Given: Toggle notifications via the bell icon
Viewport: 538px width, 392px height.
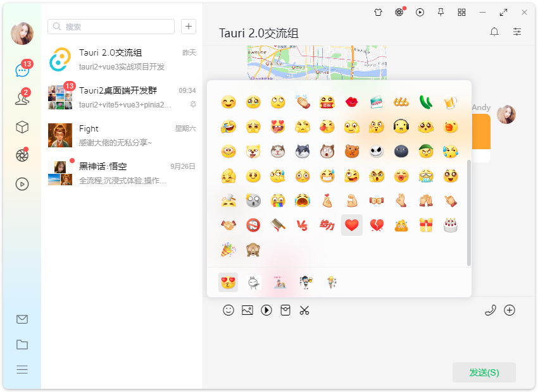Looking at the screenshot, I should (494, 31).
